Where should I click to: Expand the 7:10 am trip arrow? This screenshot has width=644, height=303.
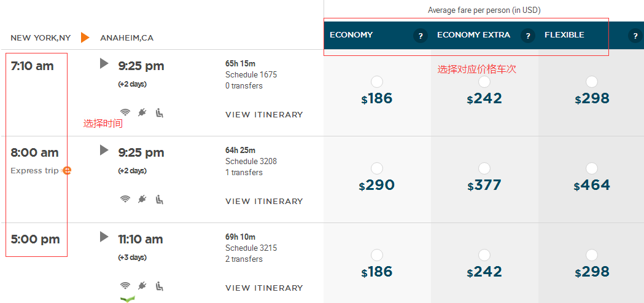104,63
